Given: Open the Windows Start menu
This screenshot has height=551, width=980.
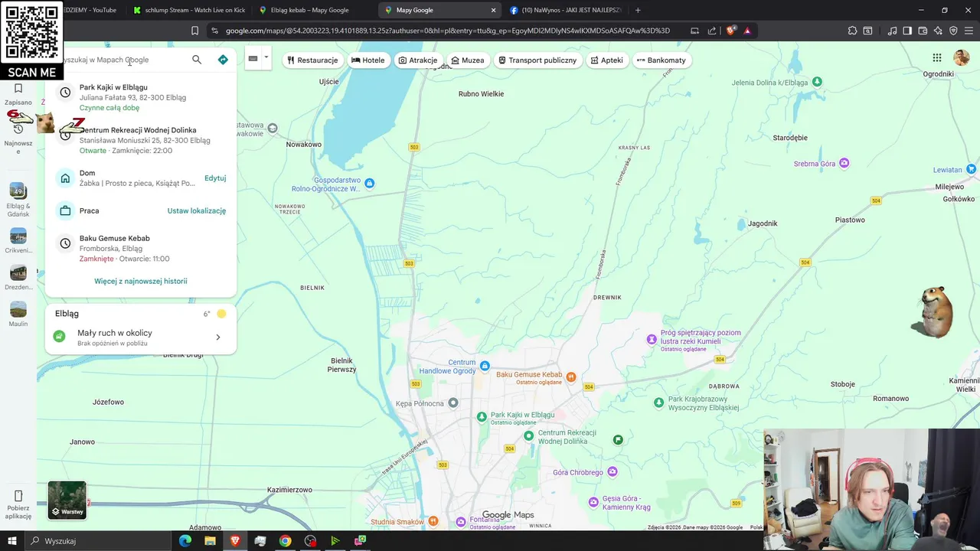Looking at the screenshot, I should [x=11, y=541].
